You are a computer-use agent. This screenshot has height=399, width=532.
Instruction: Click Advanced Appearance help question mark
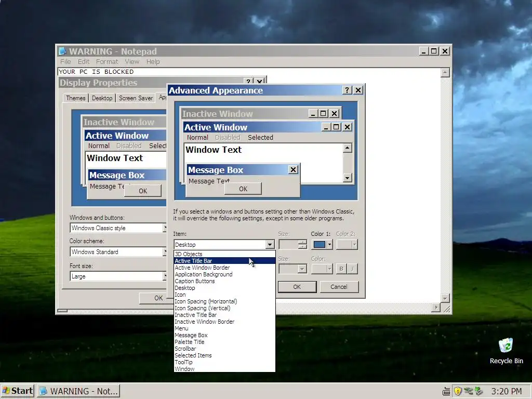[x=347, y=90]
